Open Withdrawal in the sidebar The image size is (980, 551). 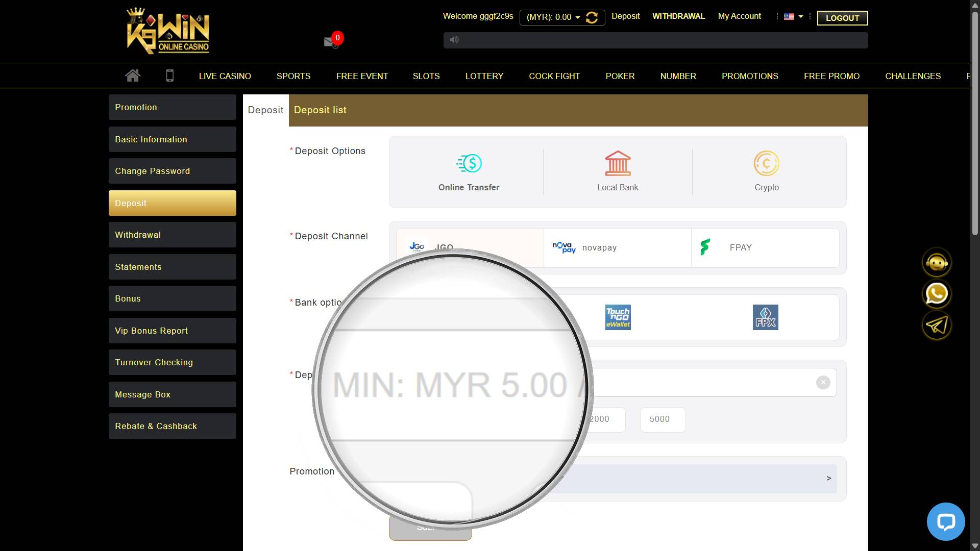[173, 235]
